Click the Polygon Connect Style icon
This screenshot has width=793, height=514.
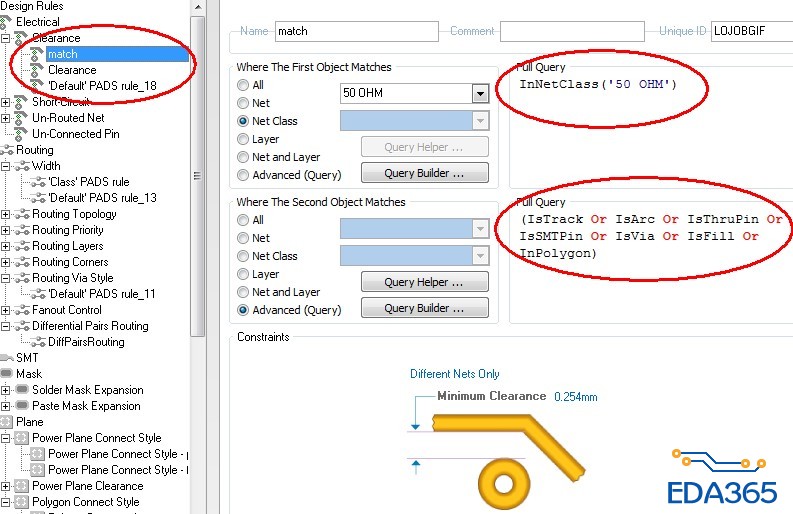tap(22, 502)
